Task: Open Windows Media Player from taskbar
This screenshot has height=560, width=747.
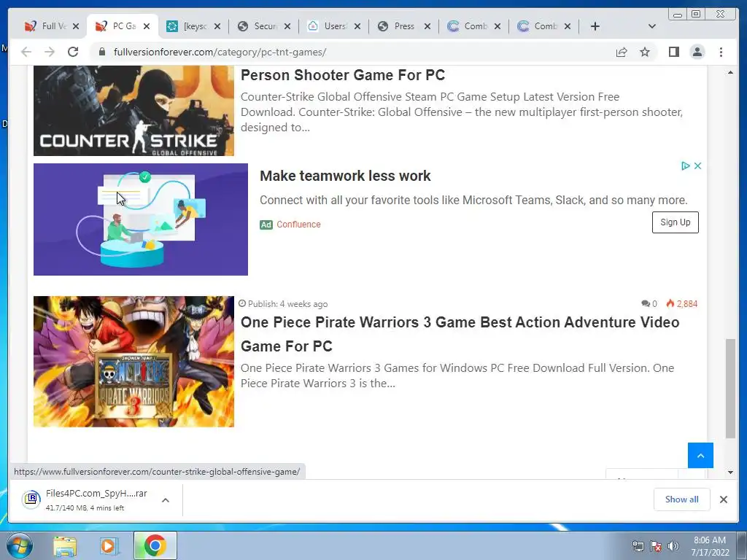Action: pyautogui.click(x=109, y=545)
